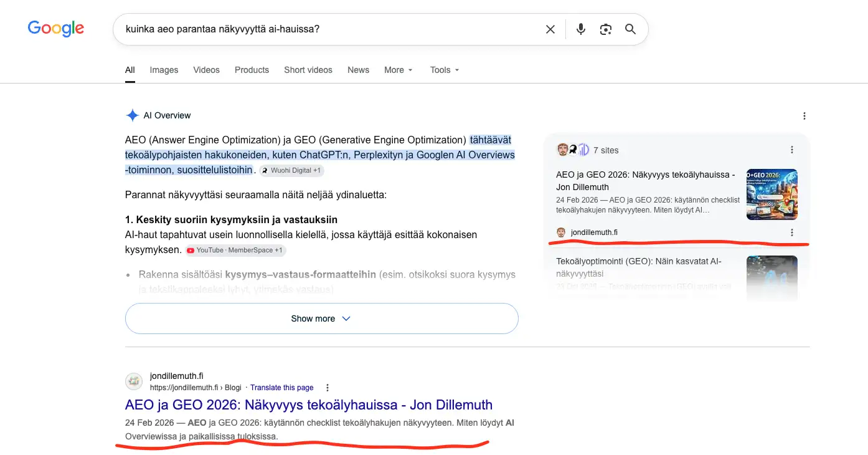Click the AI Overview label

[167, 115]
